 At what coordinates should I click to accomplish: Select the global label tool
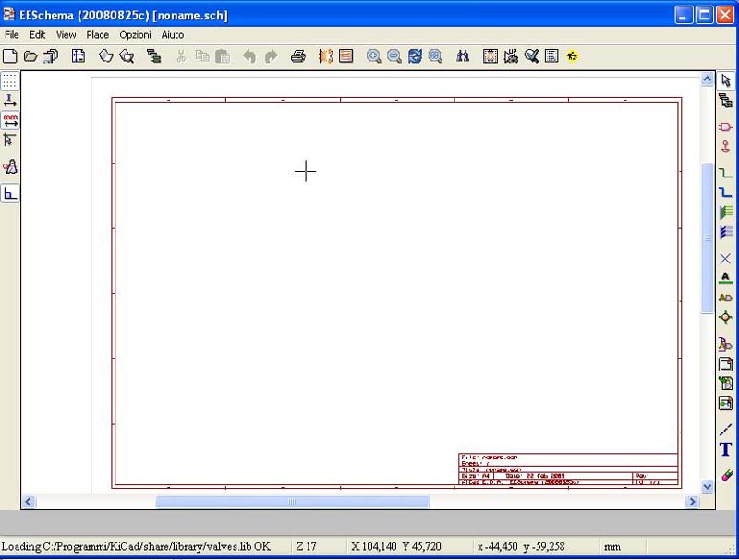(x=726, y=298)
